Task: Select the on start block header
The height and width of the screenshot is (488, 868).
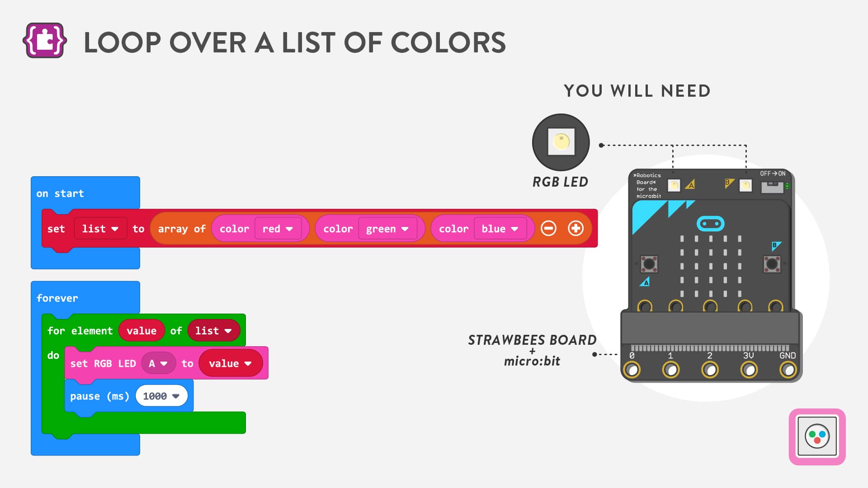Action: [x=60, y=193]
